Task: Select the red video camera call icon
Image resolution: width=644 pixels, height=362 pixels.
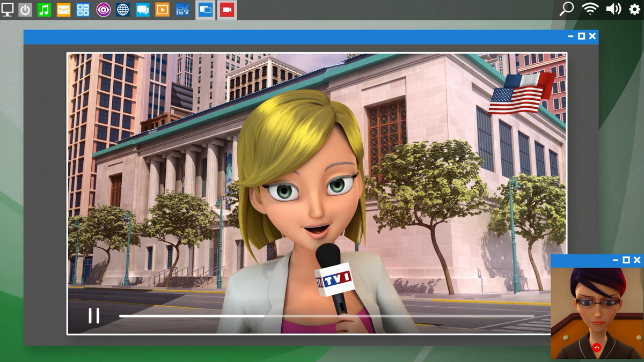Action: point(227,10)
